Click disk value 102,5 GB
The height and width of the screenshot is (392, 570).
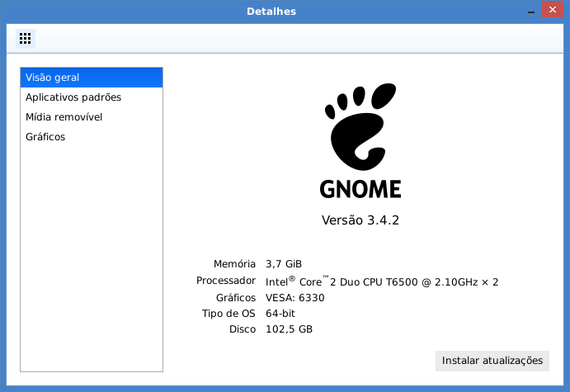289,329
